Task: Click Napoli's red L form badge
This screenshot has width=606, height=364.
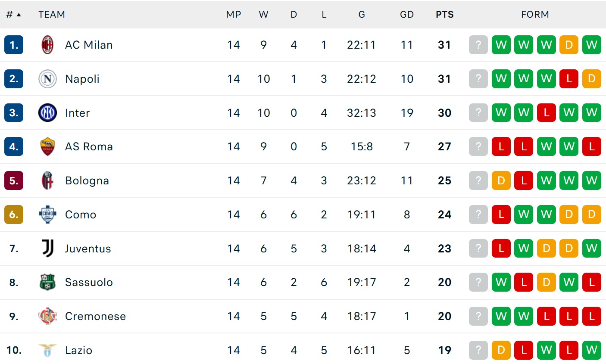Action: (x=569, y=79)
